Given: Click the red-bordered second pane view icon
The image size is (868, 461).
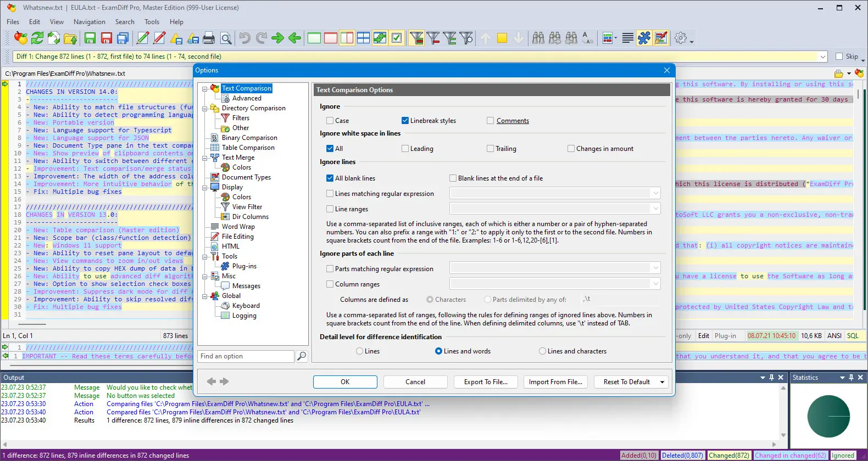Looking at the screenshot, I should pos(331,38).
